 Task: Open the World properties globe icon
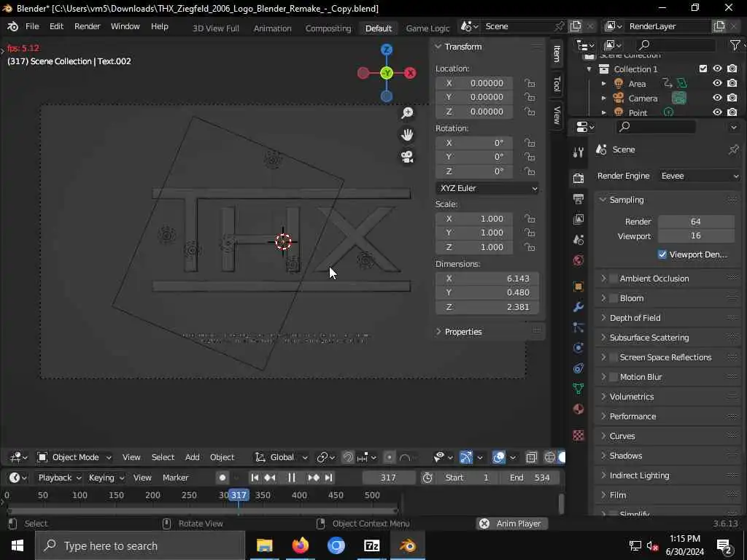pos(578,260)
